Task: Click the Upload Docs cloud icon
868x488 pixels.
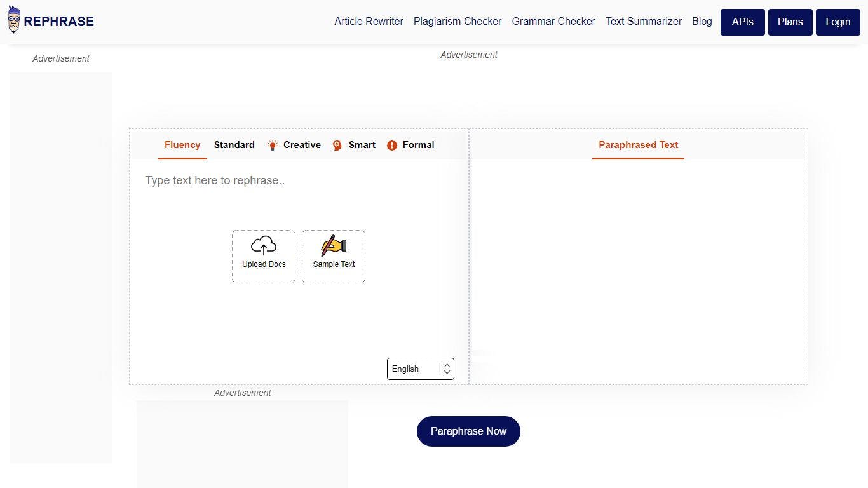Action: [264, 245]
